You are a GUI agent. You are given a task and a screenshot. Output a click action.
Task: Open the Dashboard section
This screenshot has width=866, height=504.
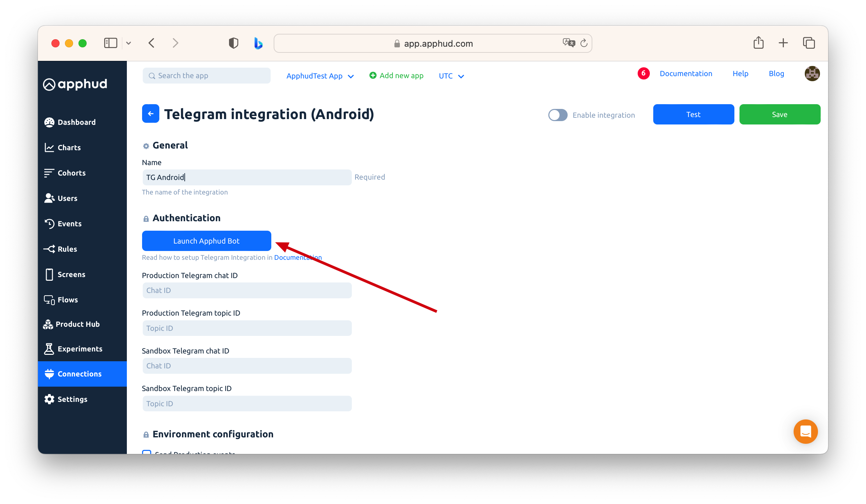coord(70,122)
